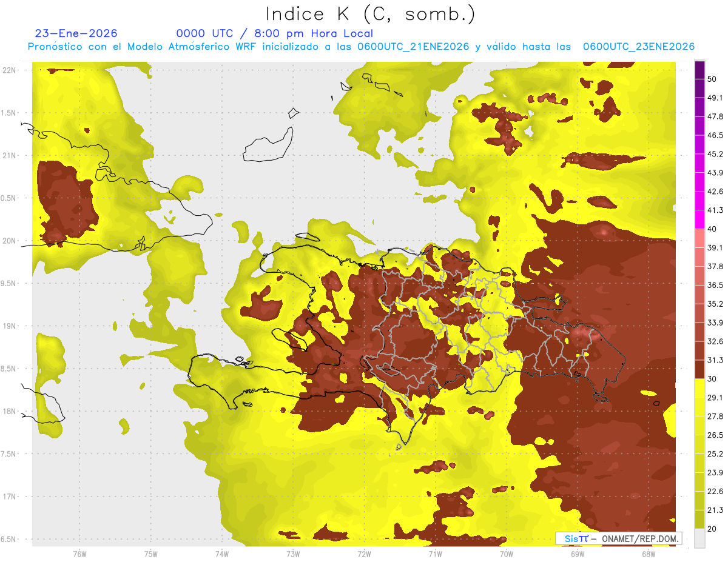
Task: Click the colorbar value "30"
Action: click(x=713, y=379)
